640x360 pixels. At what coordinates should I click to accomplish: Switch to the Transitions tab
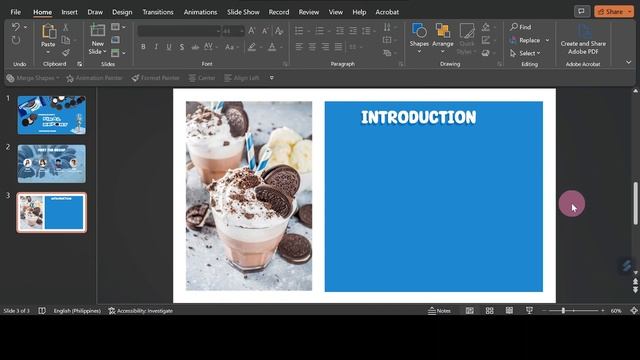pyautogui.click(x=158, y=12)
